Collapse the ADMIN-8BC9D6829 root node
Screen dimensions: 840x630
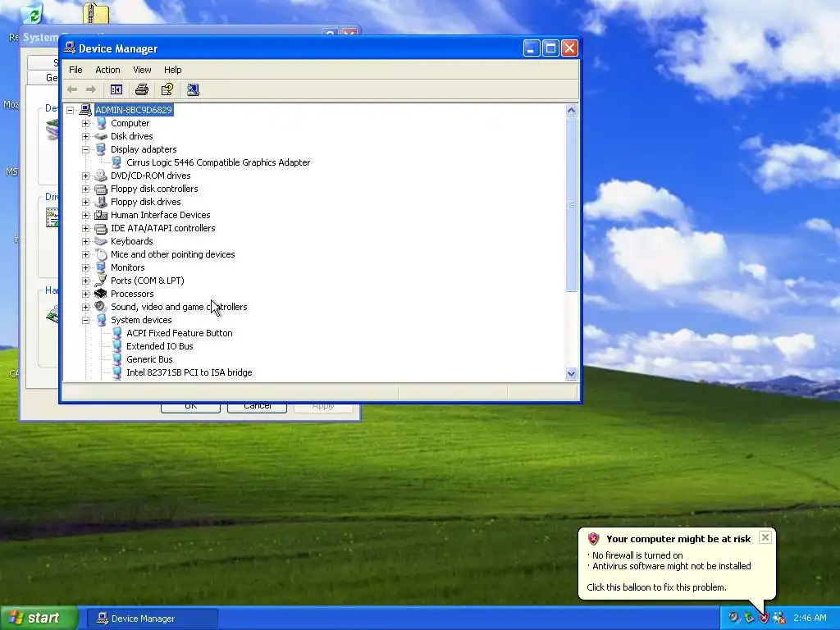[x=71, y=110]
